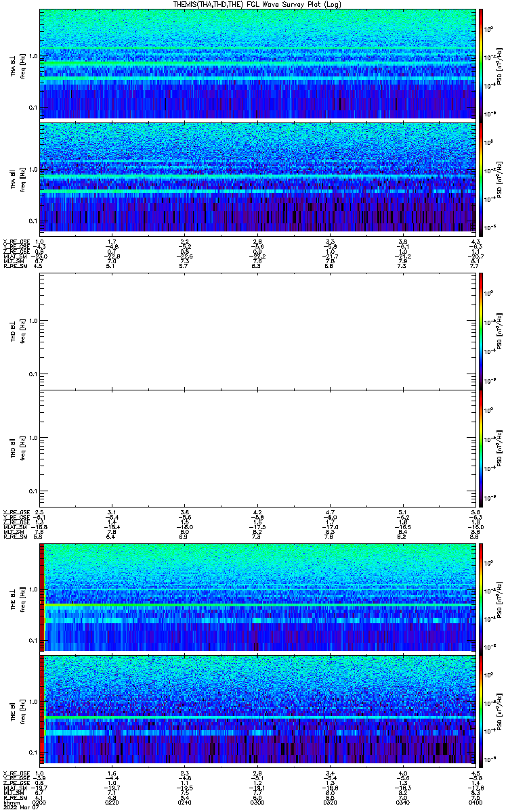
Task: Click the color bar beside THE B∥ panel
Action: (481, 710)
